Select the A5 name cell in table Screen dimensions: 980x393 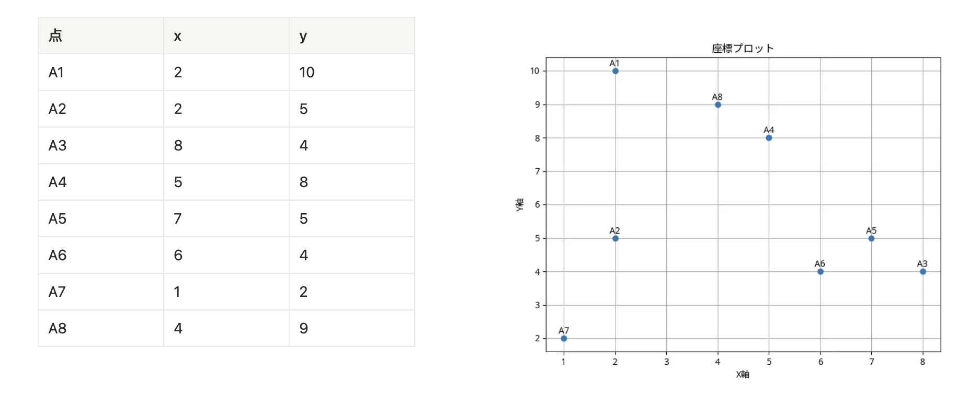coord(58,219)
